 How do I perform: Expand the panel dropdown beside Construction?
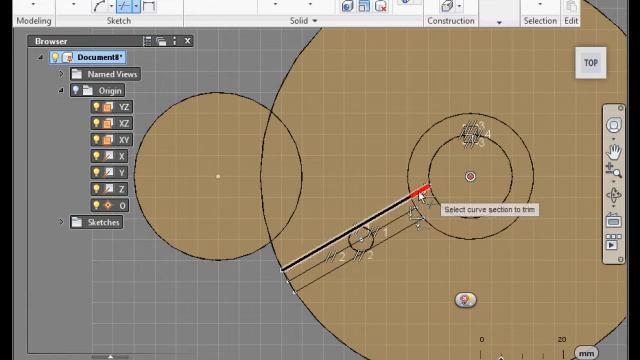click(x=499, y=22)
